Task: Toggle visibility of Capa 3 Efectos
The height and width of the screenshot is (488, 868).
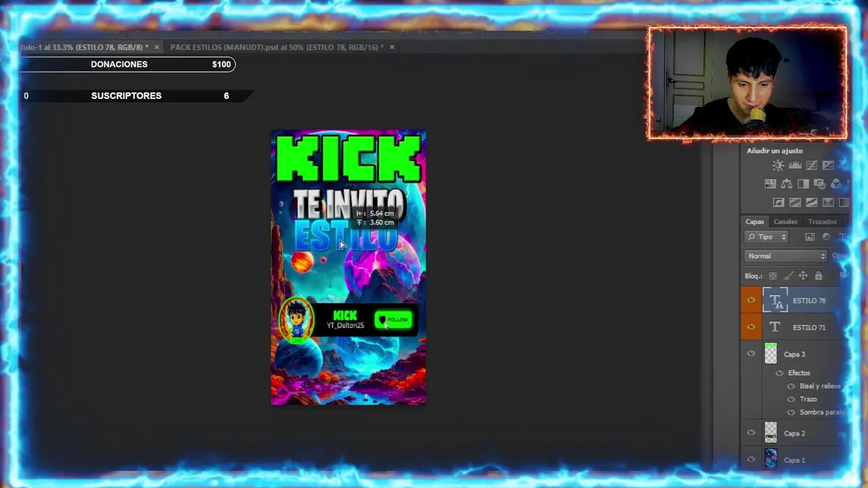Action: coord(779,373)
